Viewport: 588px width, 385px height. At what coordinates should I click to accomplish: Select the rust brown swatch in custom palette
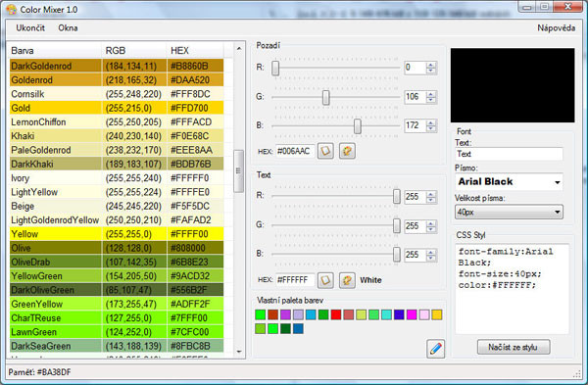click(273, 314)
